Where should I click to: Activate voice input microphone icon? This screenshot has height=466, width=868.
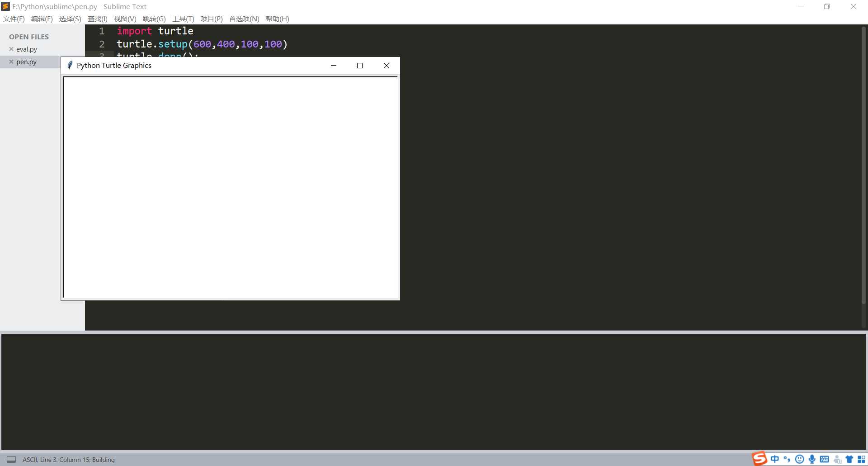click(x=812, y=459)
